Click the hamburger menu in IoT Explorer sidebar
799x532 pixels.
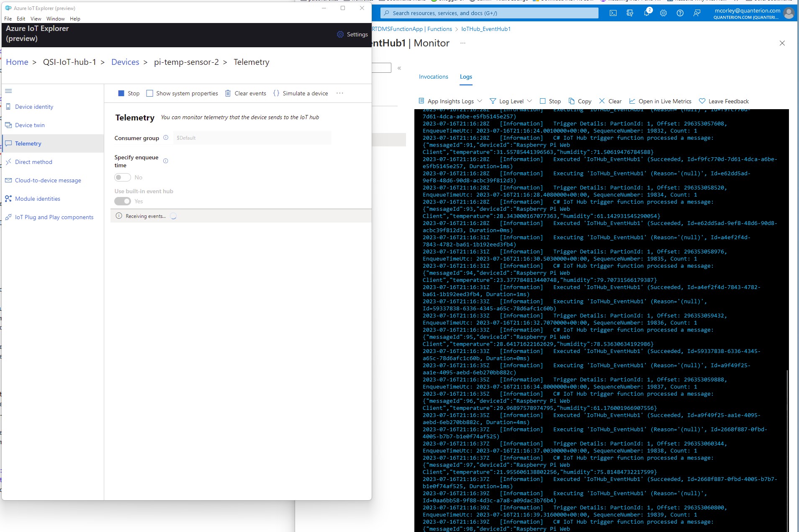coord(8,91)
